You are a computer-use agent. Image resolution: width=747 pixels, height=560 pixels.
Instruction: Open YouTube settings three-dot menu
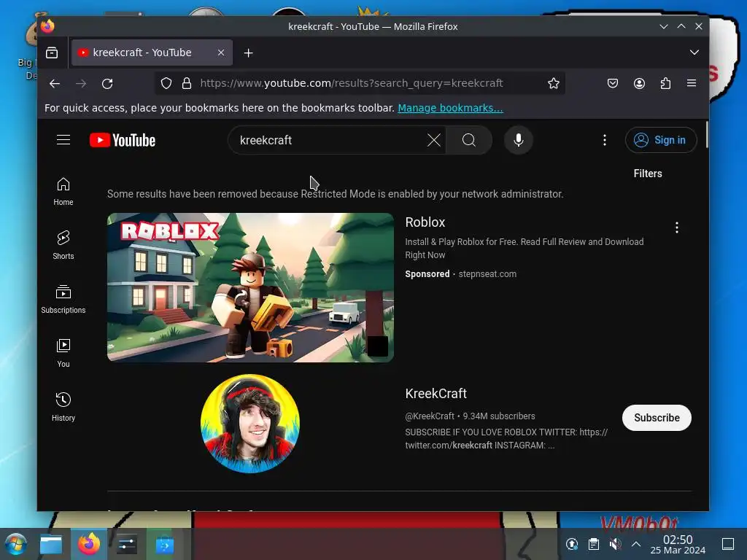[x=605, y=140]
